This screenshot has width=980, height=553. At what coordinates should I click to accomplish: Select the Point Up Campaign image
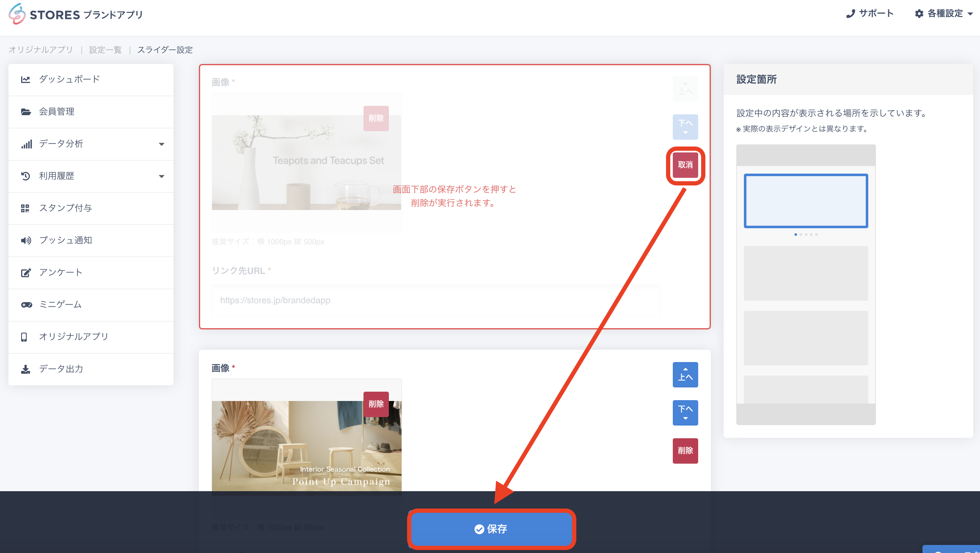[306, 447]
